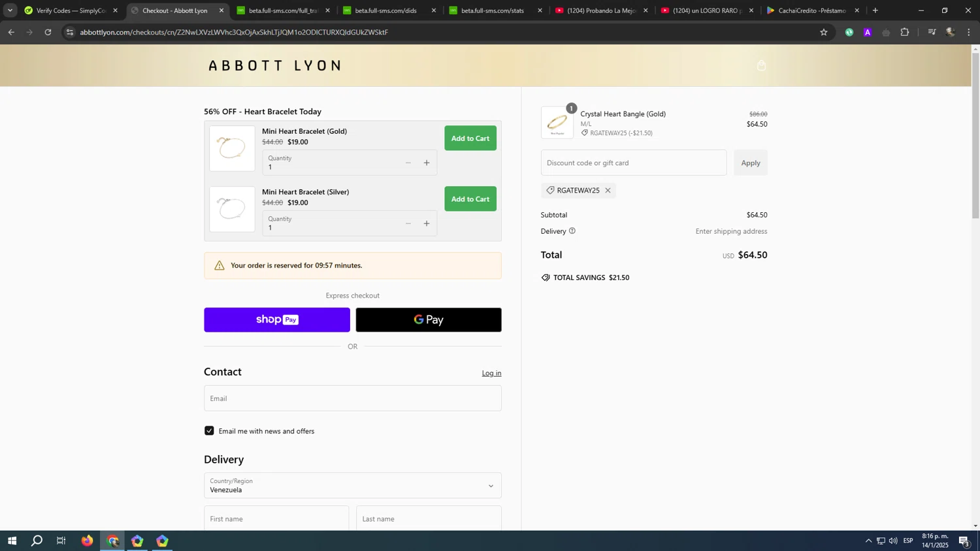The width and height of the screenshot is (980, 551).
Task: Go to Abbott Lyon logo homepage
Action: (x=275, y=65)
